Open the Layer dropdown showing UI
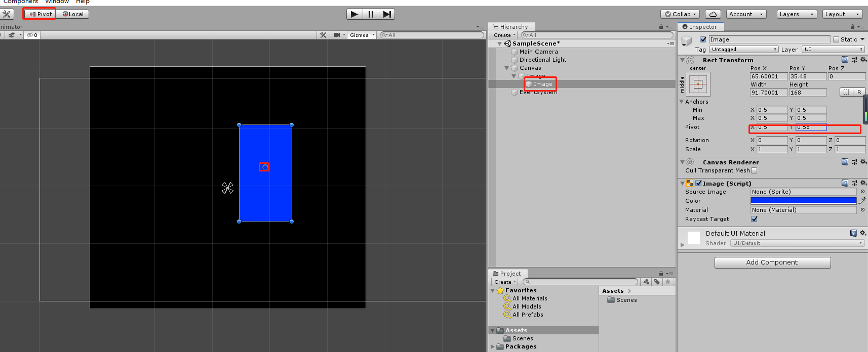Image resolution: width=868 pixels, height=352 pixels. pyautogui.click(x=833, y=50)
